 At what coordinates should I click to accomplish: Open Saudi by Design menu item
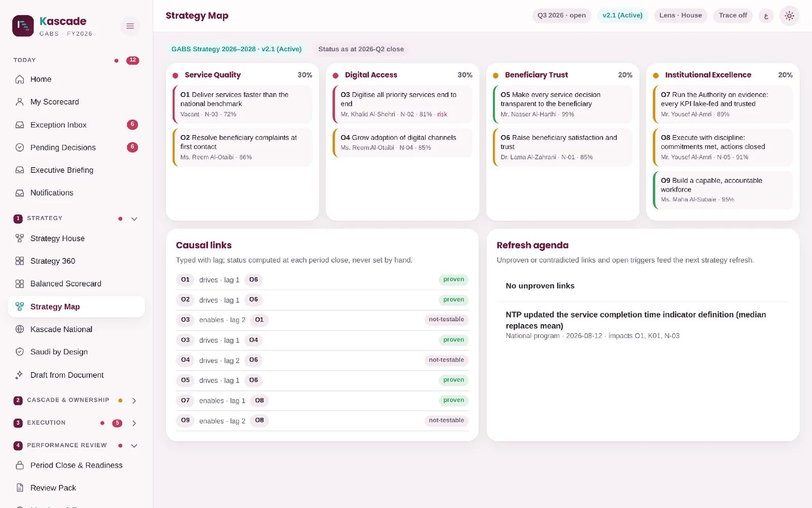[76, 352]
